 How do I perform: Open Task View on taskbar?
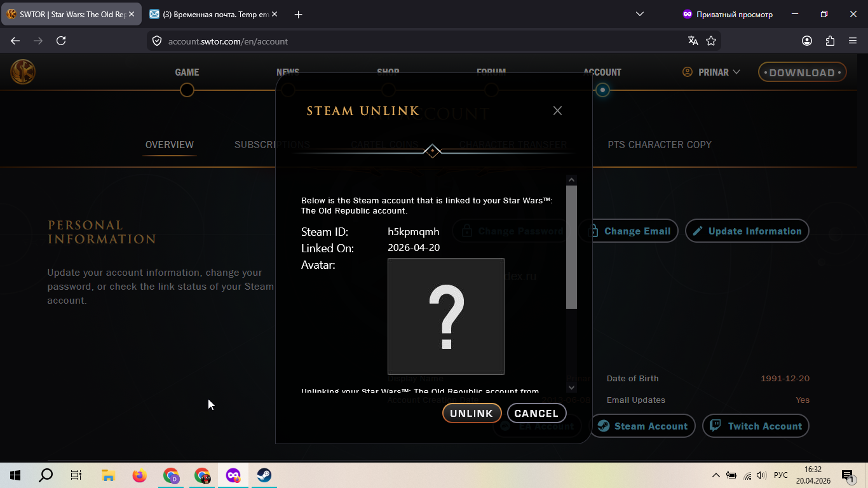pyautogui.click(x=76, y=475)
